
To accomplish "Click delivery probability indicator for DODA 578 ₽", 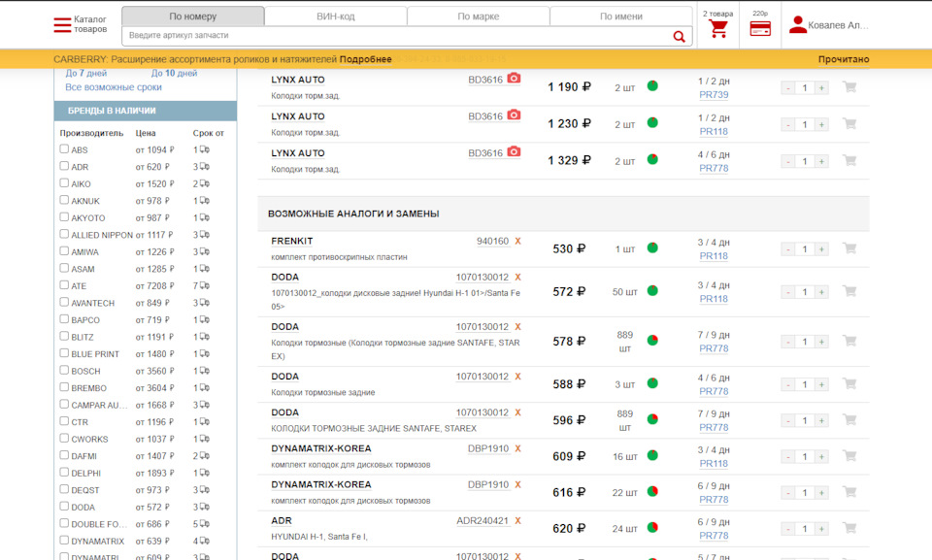I will tap(652, 340).
